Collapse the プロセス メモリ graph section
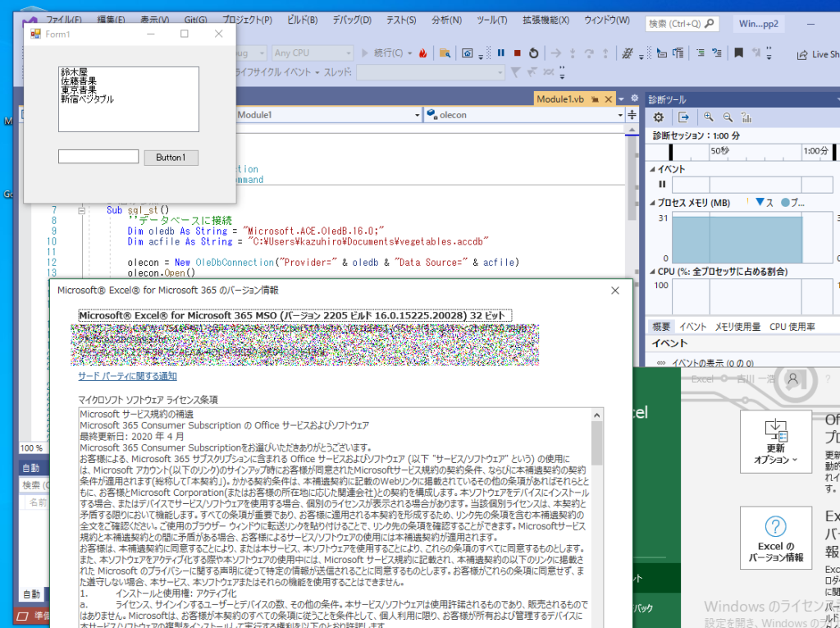This screenshot has width=840, height=628. [652, 202]
